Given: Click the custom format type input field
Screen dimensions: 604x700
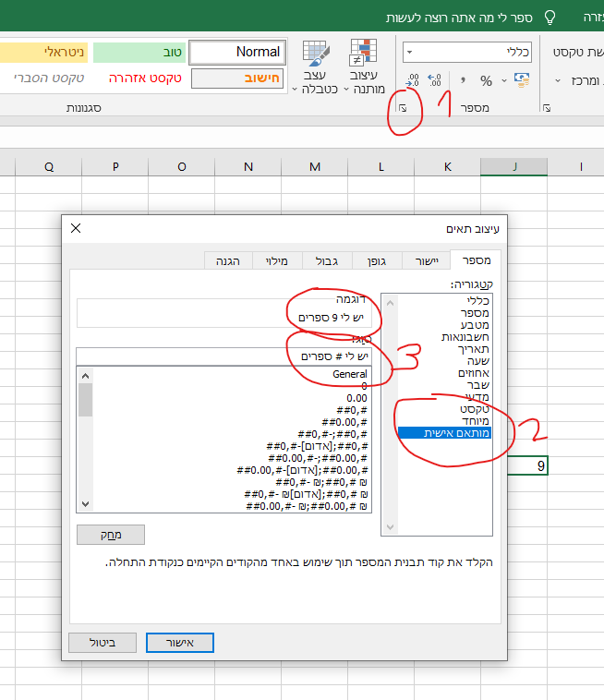Looking at the screenshot, I should point(223,356).
